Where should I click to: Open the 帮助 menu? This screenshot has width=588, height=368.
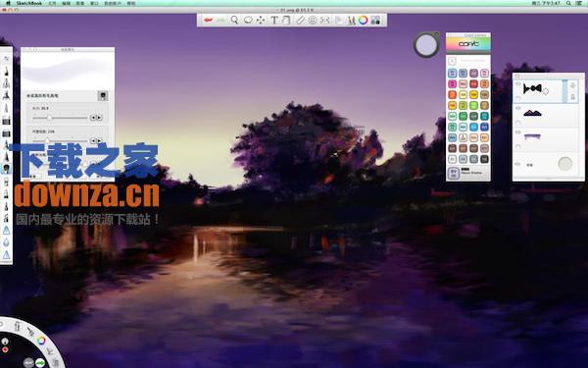(x=131, y=3)
